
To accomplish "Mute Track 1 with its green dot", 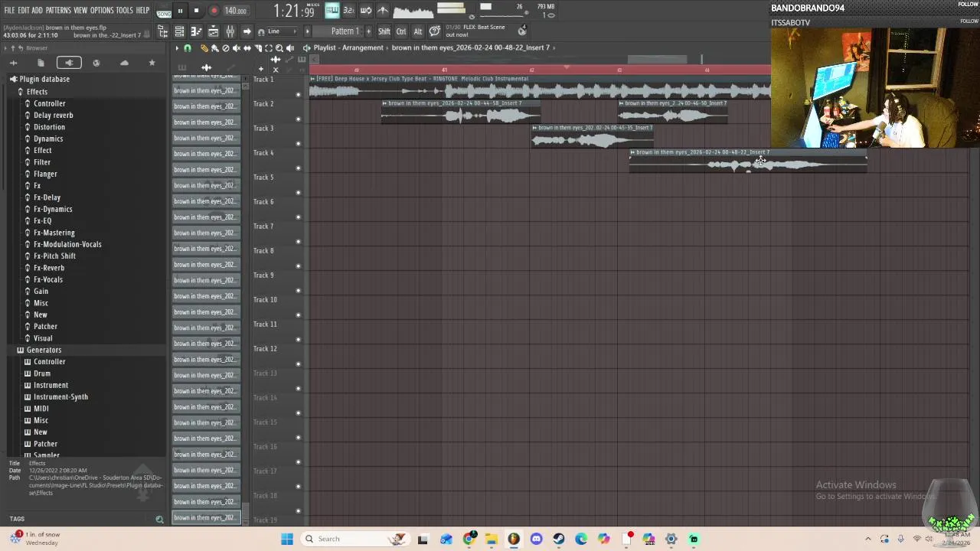I will [x=299, y=95].
